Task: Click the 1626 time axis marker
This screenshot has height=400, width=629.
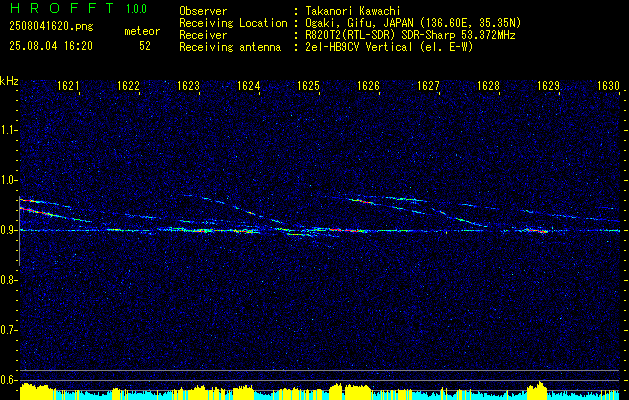Action: tap(368, 86)
